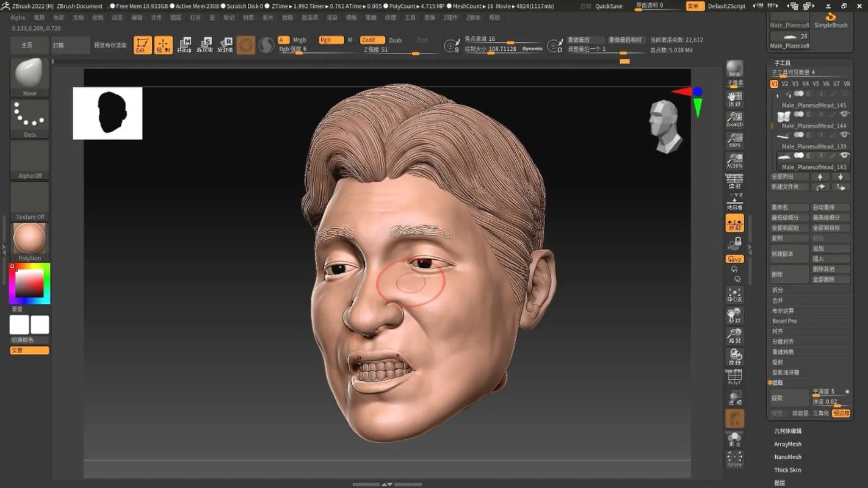
Task: Toggle visibility eye of Male_PlanesofHead_139
Action: pyautogui.click(x=845, y=135)
